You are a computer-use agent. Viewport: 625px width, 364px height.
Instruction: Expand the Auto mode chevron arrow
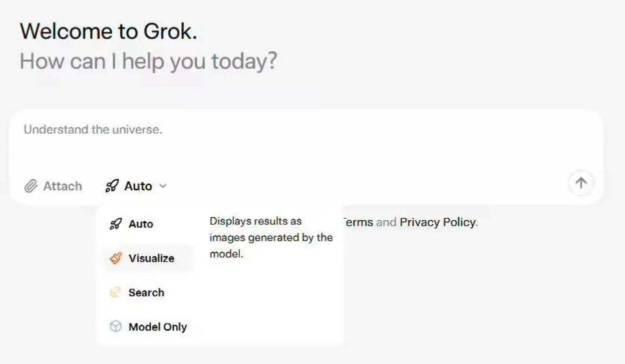point(162,186)
